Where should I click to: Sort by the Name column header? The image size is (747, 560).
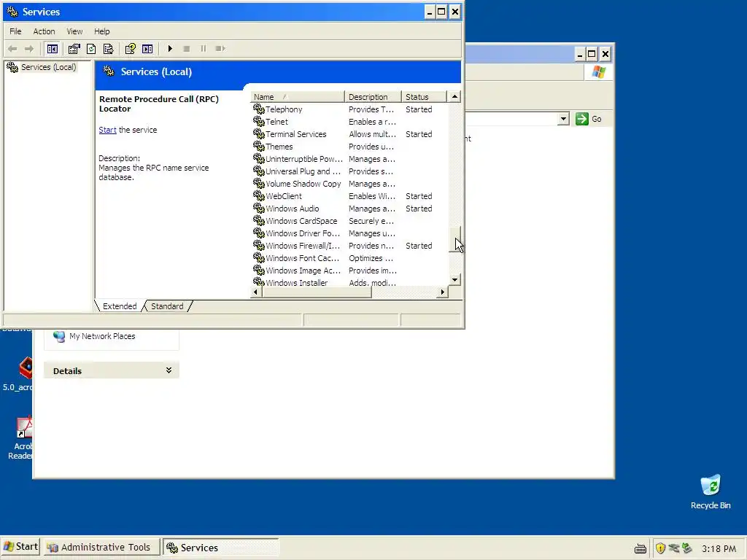point(298,97)
